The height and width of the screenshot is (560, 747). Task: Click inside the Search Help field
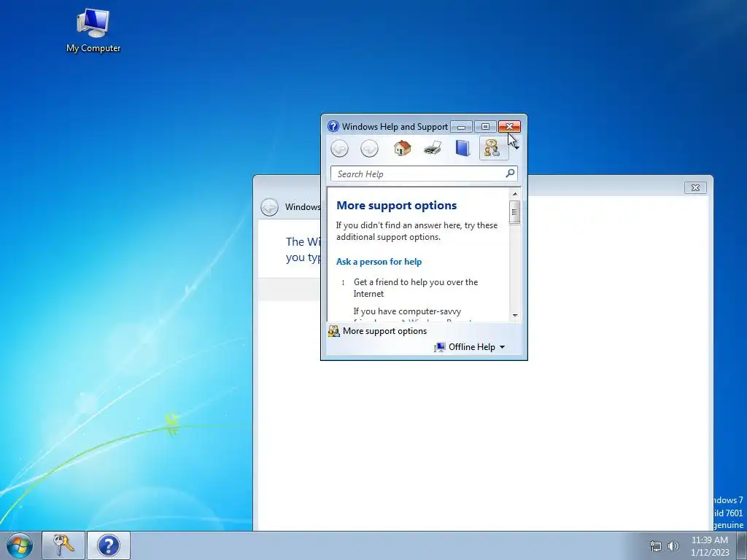pyautogui.click(x=418, y=174)
